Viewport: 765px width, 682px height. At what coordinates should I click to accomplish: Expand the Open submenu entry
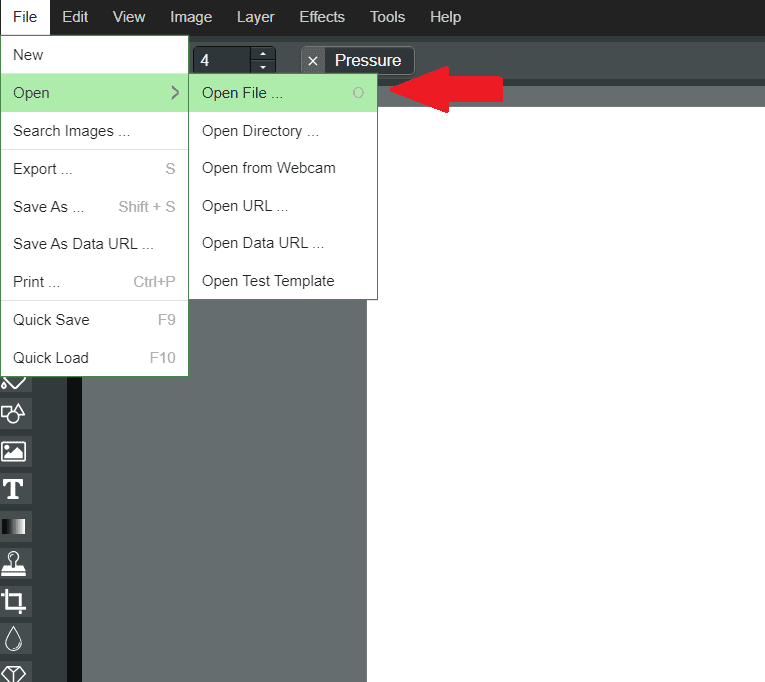point(94,93)
